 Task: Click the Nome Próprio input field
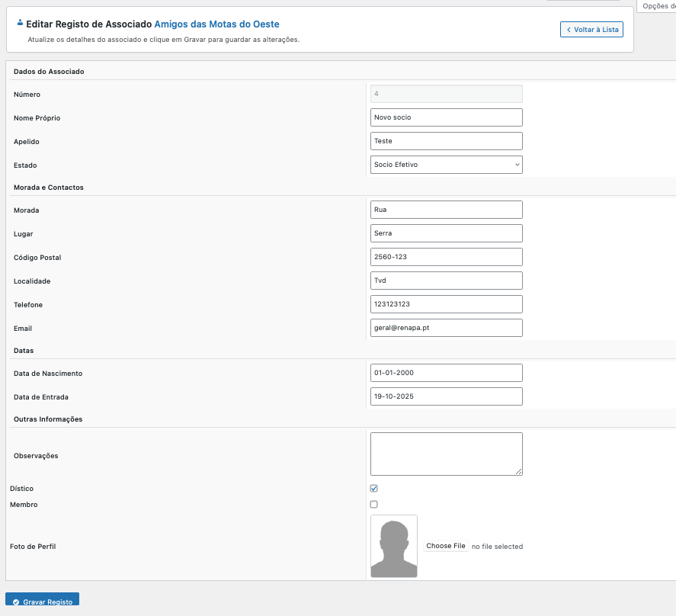click(x=446, y=117)
